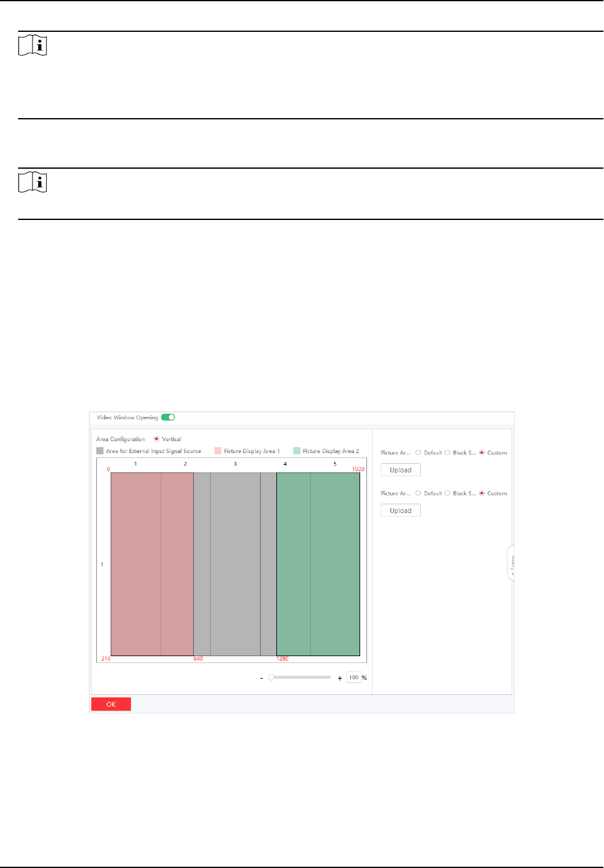
Task: Select the pink Picture Display Area 1 region
Action: point(152,564)
